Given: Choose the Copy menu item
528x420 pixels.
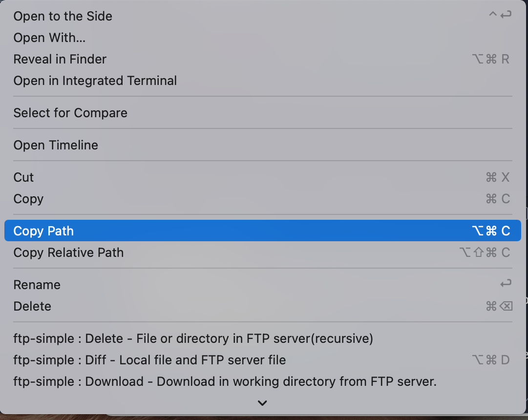Looking at the screenshot, I should (263, 199).
